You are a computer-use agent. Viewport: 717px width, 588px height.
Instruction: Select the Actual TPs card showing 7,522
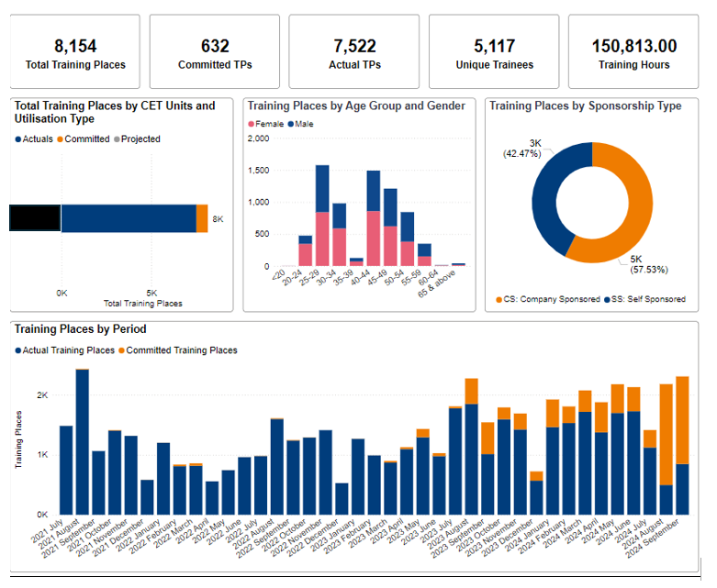[353, 52]
